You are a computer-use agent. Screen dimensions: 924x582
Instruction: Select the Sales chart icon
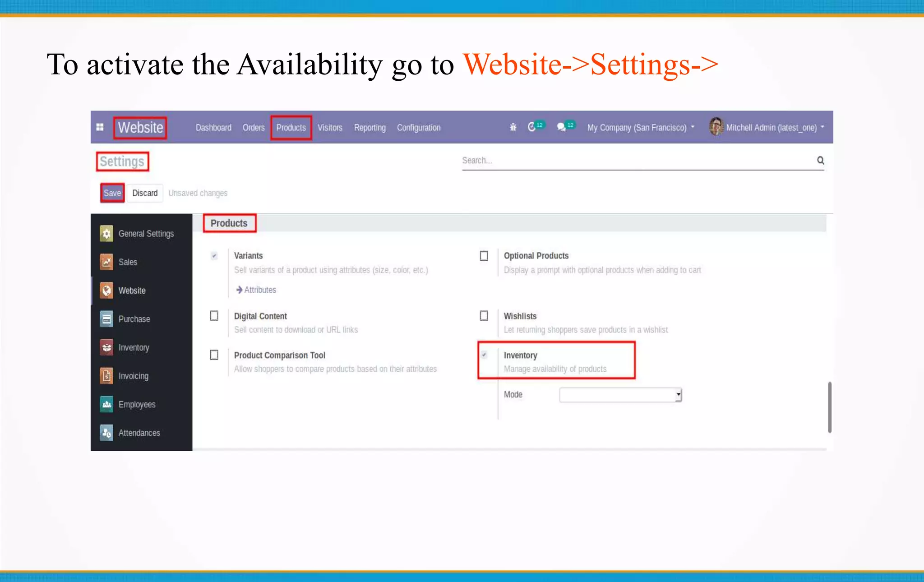point(106,262)
